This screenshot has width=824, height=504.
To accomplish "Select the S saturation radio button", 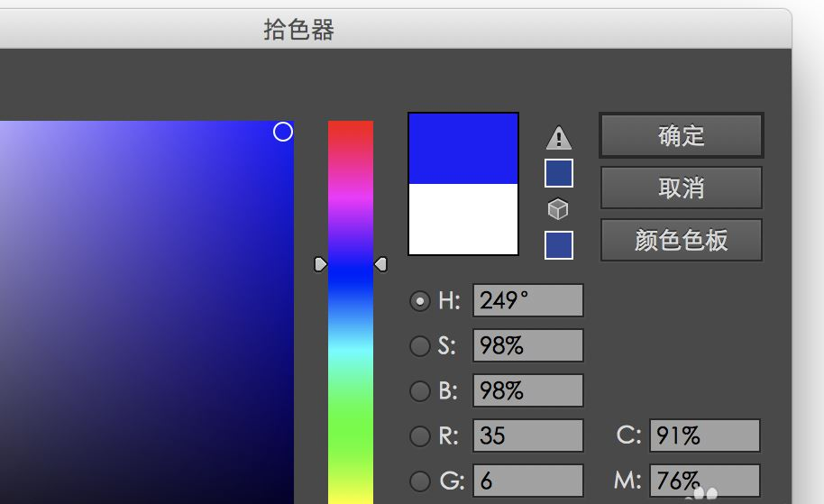I will pos(420,346).
